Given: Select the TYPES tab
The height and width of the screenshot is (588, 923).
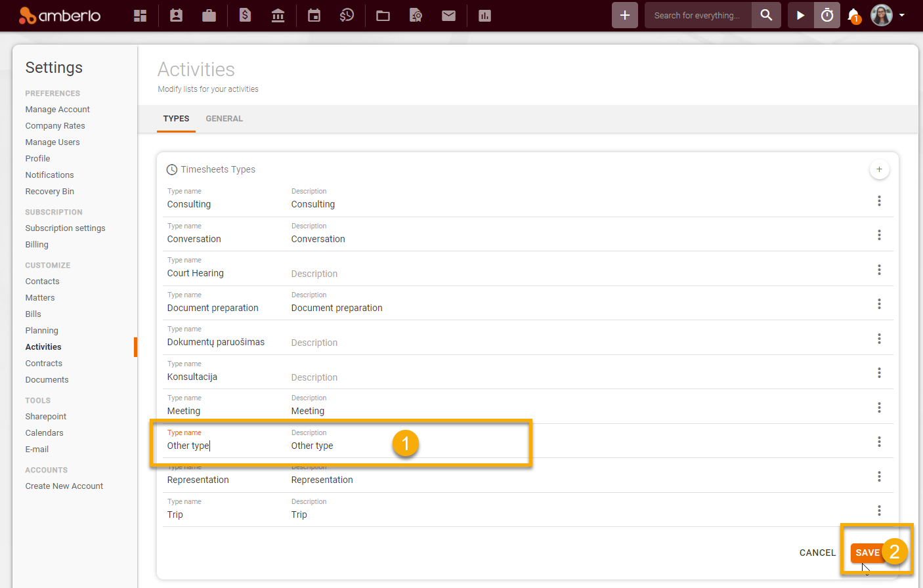Looking at the screenshot, I should tap(176, 119).
